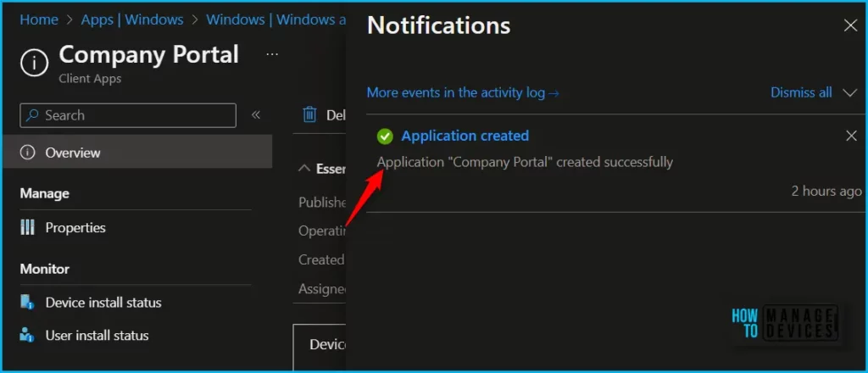Click Dismiss all notifications

[801, 92]
